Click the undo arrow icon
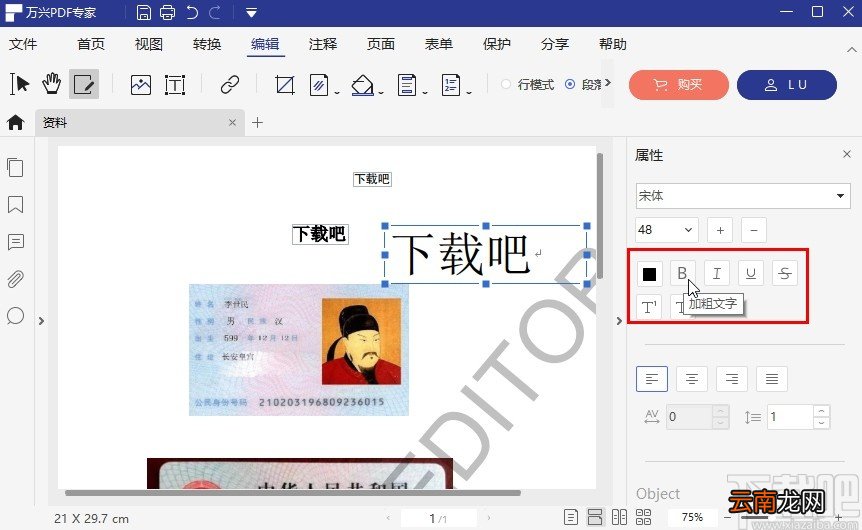The width and height of the screenshot is (862, 530). point(192,12)
